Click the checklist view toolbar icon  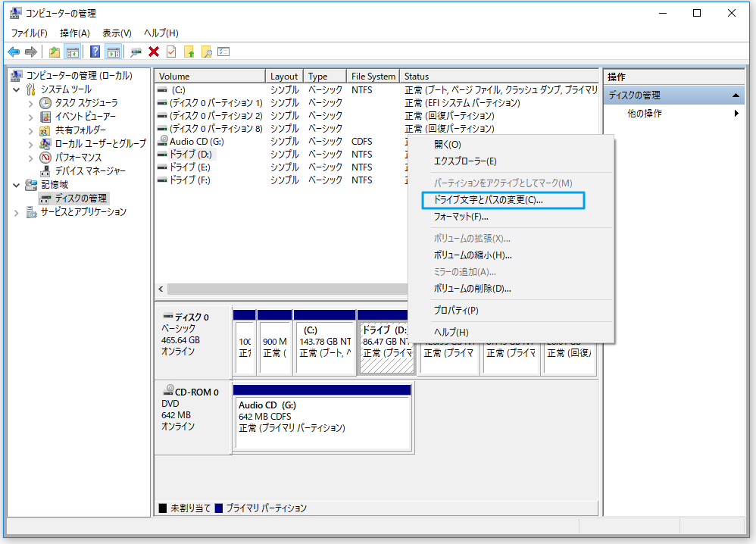point(223,52)
